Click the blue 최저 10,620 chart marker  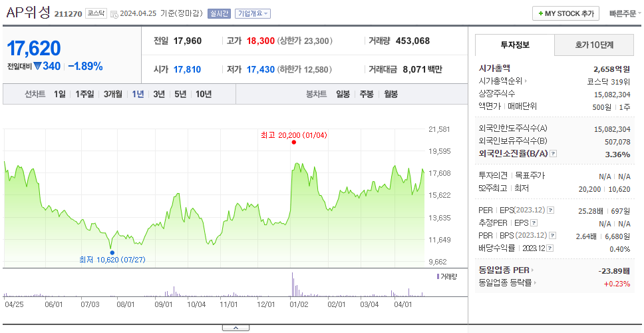pyautogui.click(x=112, y=252)
